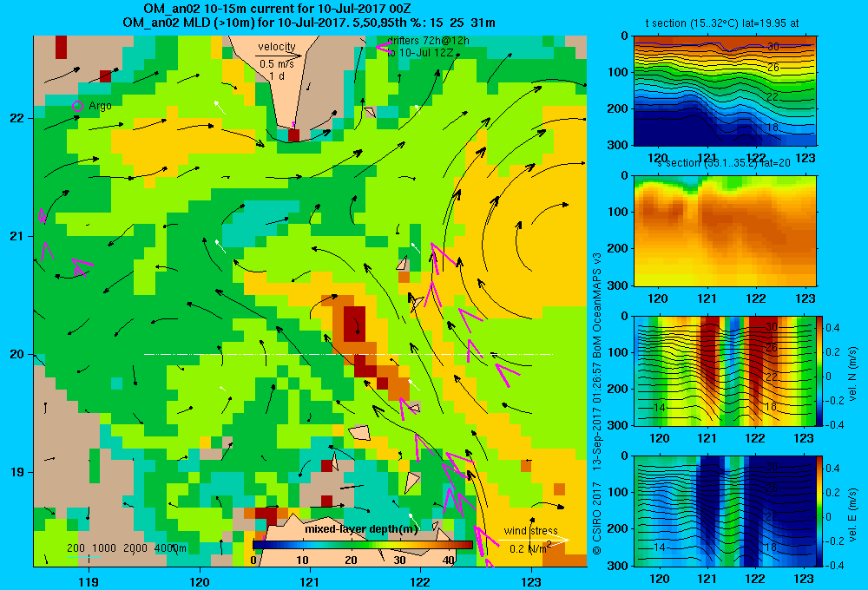Click the velocity scale arrow legend

pos(279,56)
